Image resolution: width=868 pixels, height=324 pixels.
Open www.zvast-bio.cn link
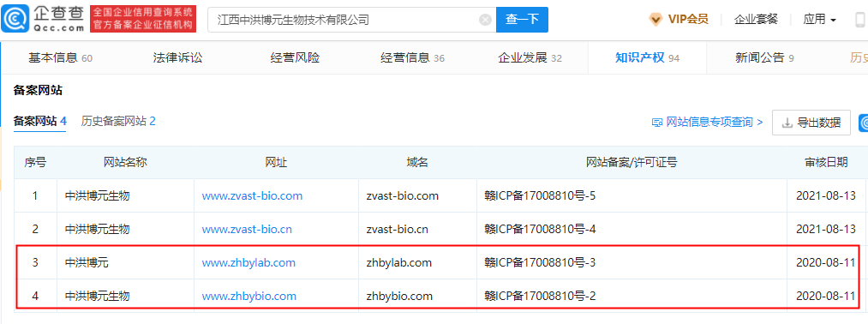247,230
